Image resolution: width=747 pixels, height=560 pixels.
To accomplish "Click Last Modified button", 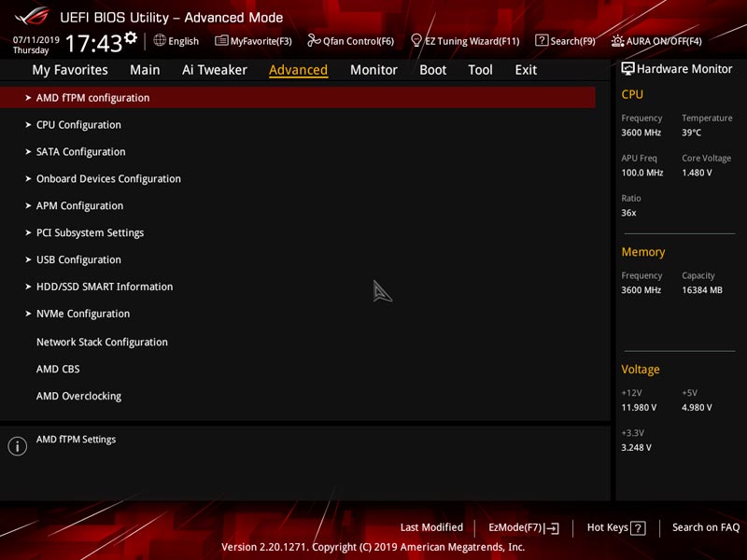I will (x=431, y=527).
